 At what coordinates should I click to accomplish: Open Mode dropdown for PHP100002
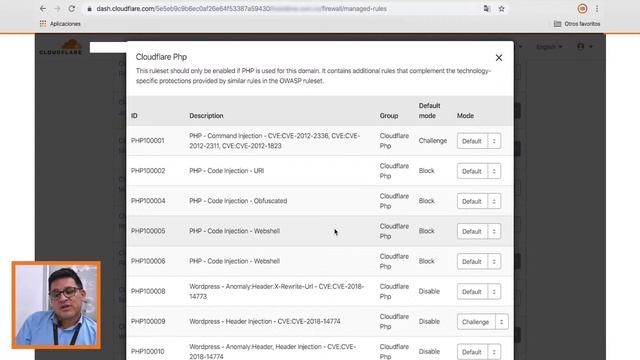tap(479, 171)
